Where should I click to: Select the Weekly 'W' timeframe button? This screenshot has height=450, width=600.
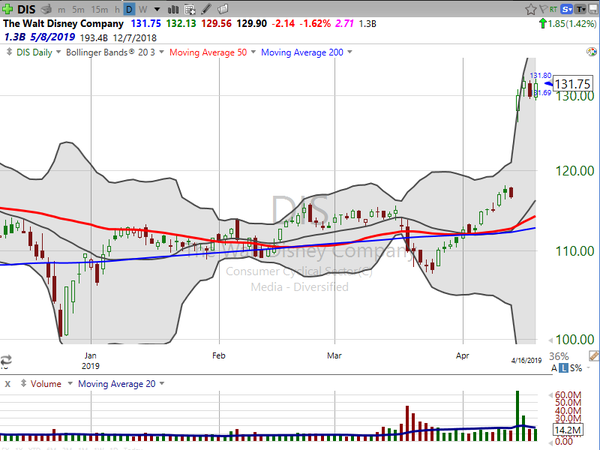click(x=143, y=9)
